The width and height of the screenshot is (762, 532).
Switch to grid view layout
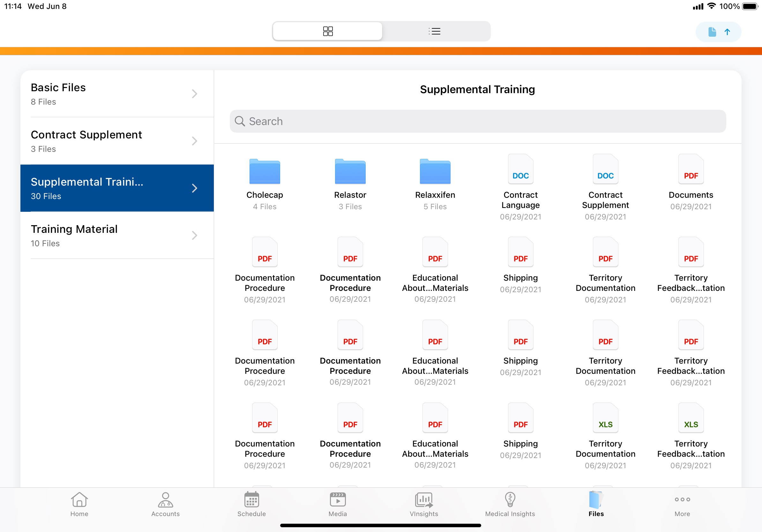[x=327, y=31]
